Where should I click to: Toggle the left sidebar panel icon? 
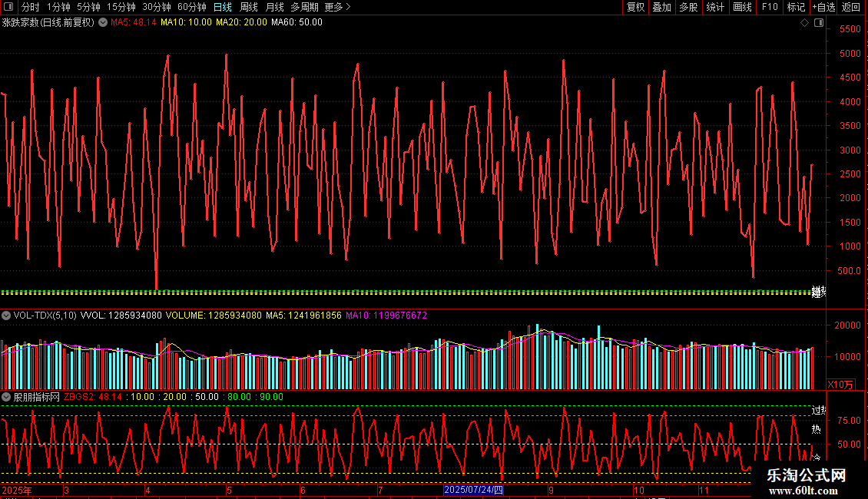click(10, 7)
